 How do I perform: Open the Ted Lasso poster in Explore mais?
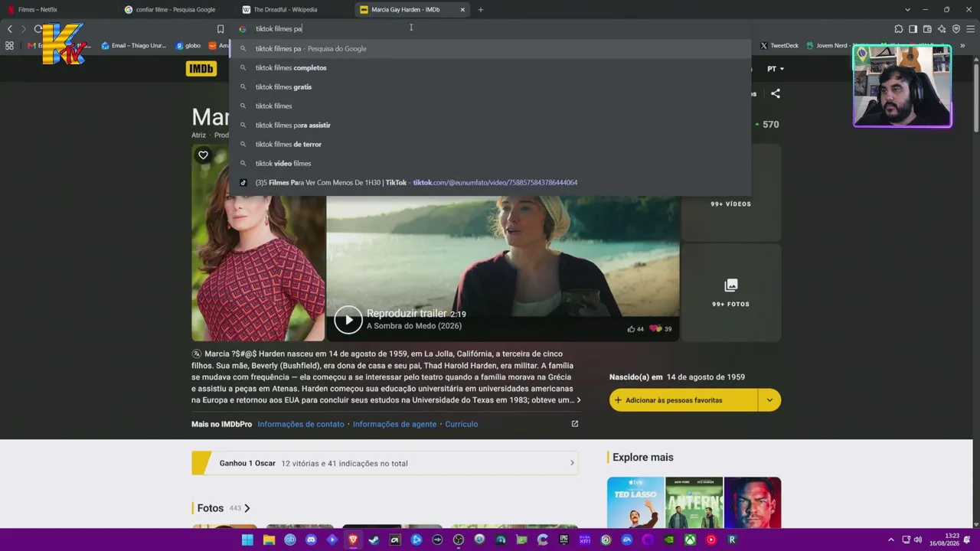(x=635, y=503)
